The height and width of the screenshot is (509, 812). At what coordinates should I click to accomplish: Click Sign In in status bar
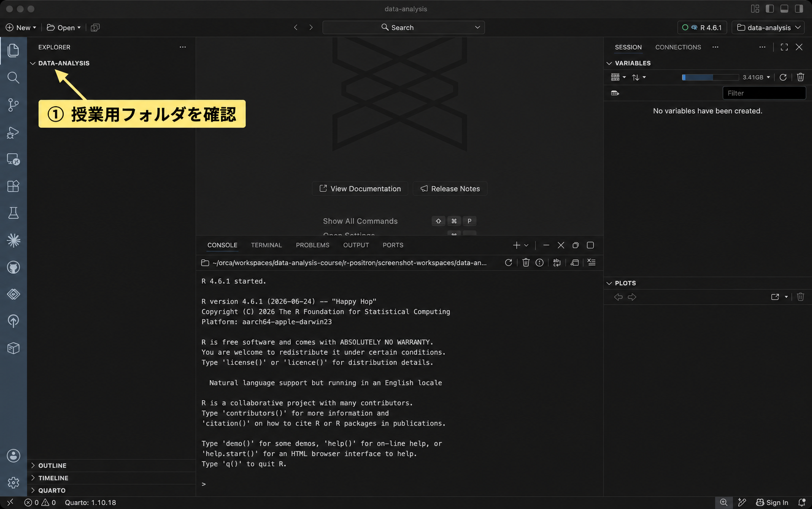click(772, 503)
